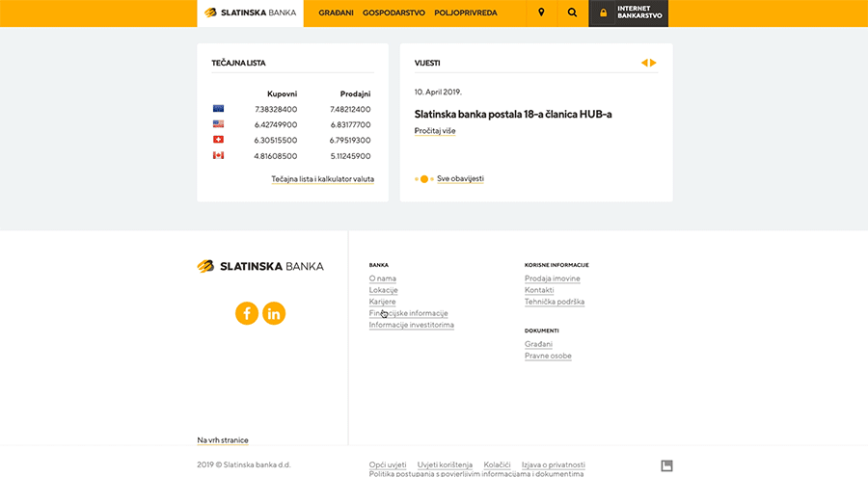Click Sve obavijesti link
The height and width of the screenshot is (477, 868).
coord(460,179)
